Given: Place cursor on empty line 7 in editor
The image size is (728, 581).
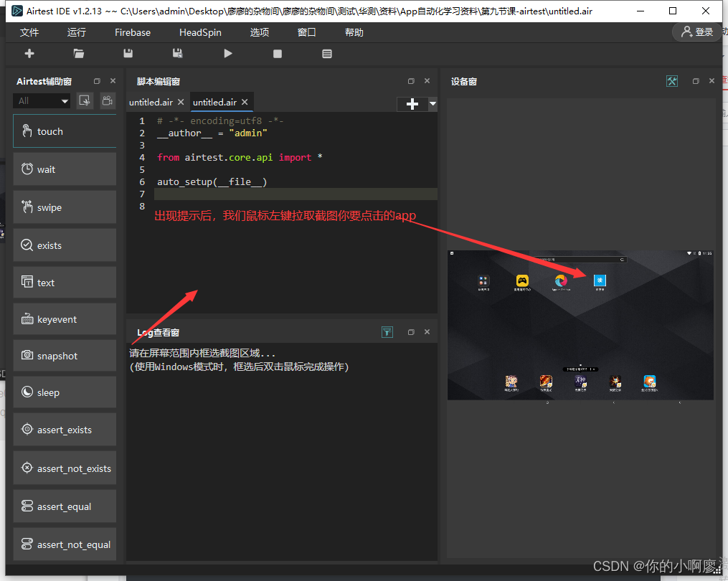Looking at the screenshot, I should (296, 194).
